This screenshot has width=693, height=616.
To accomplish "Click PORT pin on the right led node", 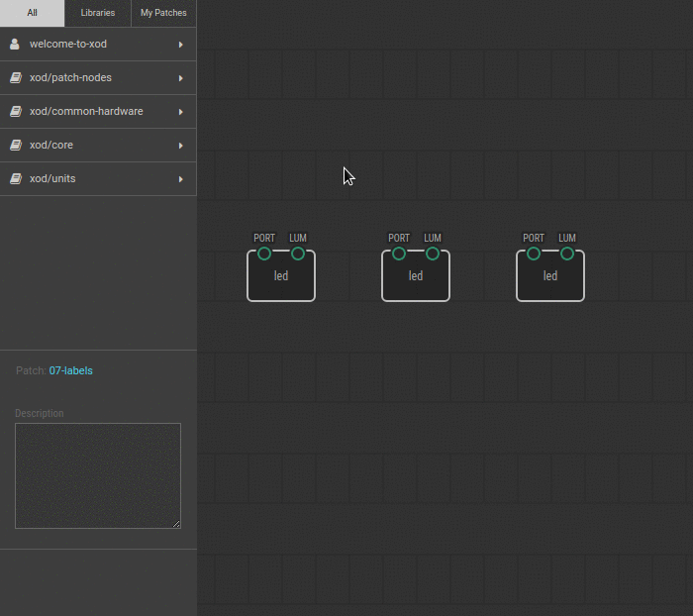I will pyautogui.click(x=534, y=254).
